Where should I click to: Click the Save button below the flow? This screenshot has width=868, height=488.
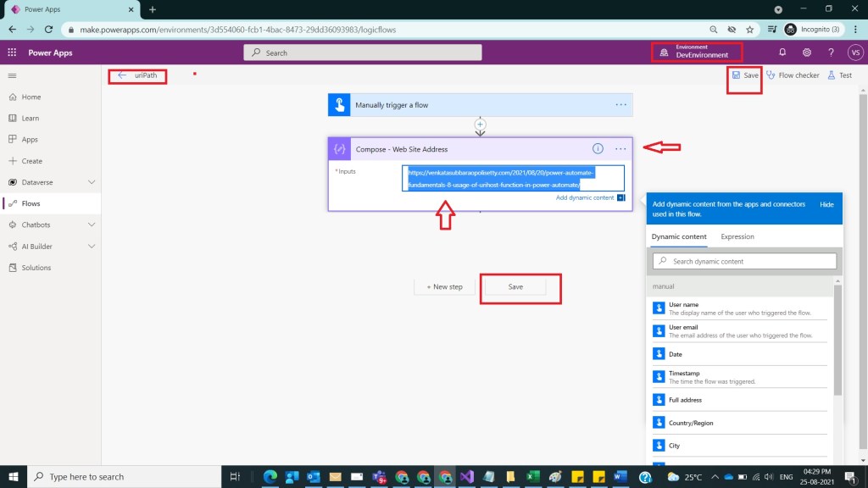tap(515, 286)
